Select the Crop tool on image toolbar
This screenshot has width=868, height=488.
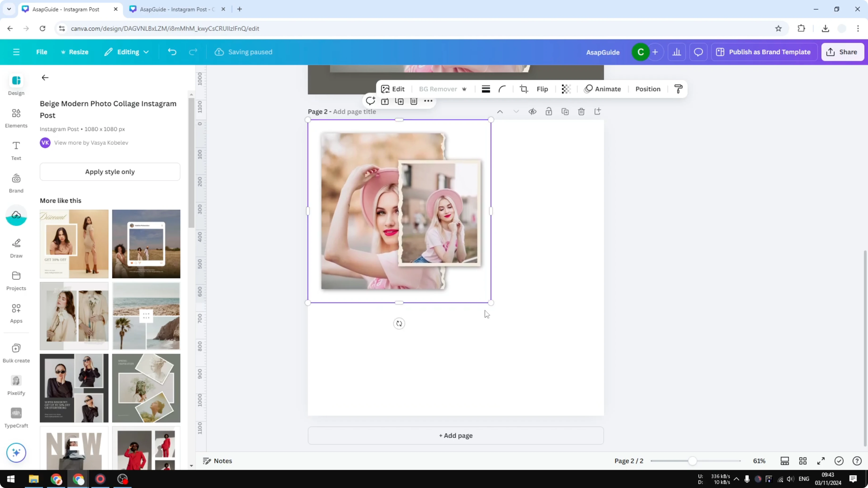(524, 89)
